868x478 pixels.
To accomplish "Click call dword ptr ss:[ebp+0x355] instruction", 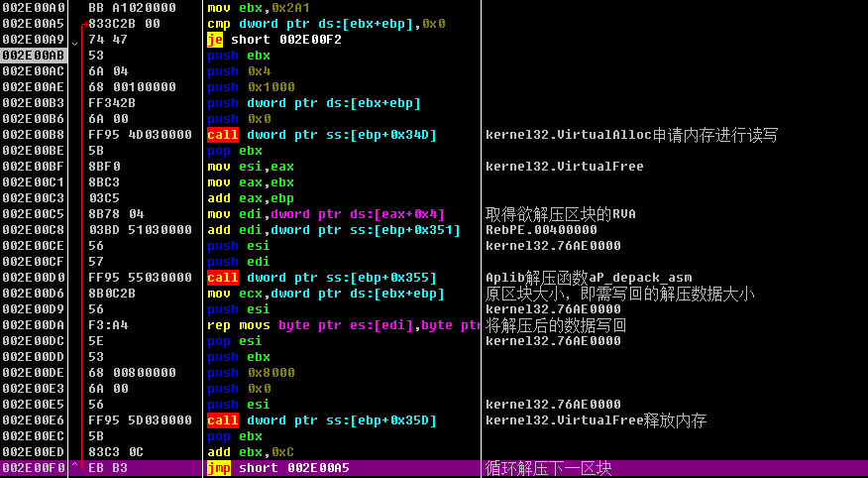I will tap(322, 278).
